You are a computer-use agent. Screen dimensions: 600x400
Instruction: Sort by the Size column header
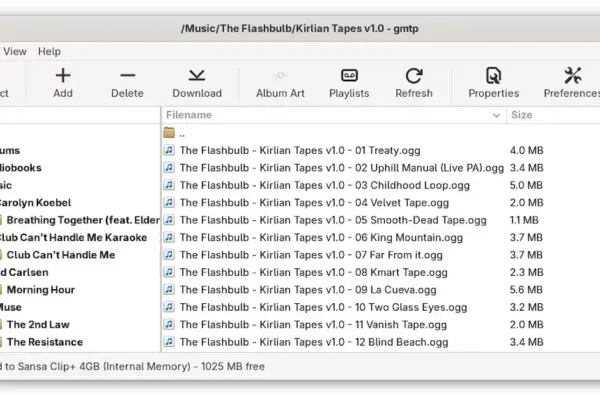pyautogui.click(x=553, y=115)
